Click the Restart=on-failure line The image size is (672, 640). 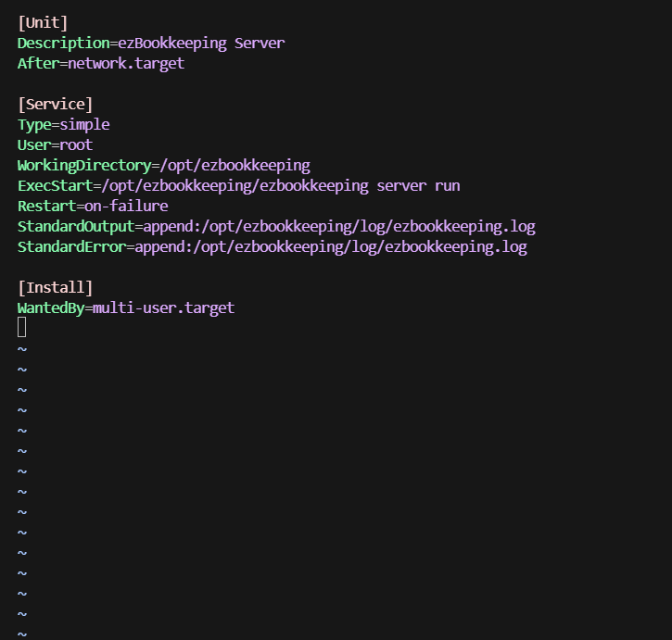click(93, 206)
